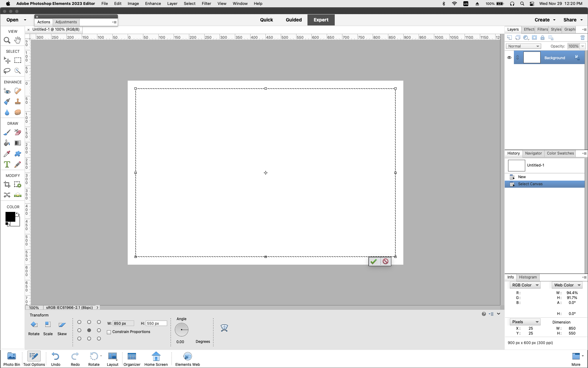This screenshot has width=588, height=368.
Task: Select the Clone Stamp tool
Action: 17,102
